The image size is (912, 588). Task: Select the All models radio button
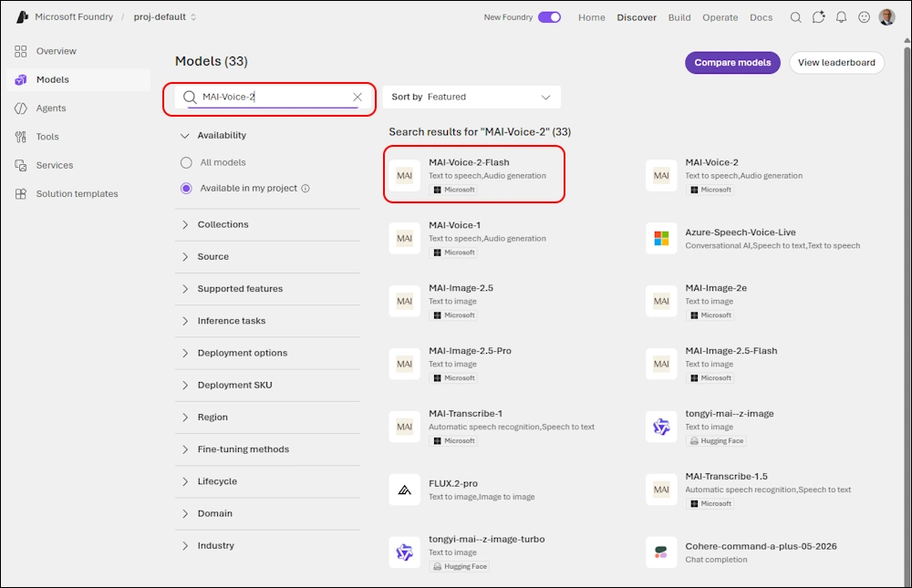pos(186,163)
